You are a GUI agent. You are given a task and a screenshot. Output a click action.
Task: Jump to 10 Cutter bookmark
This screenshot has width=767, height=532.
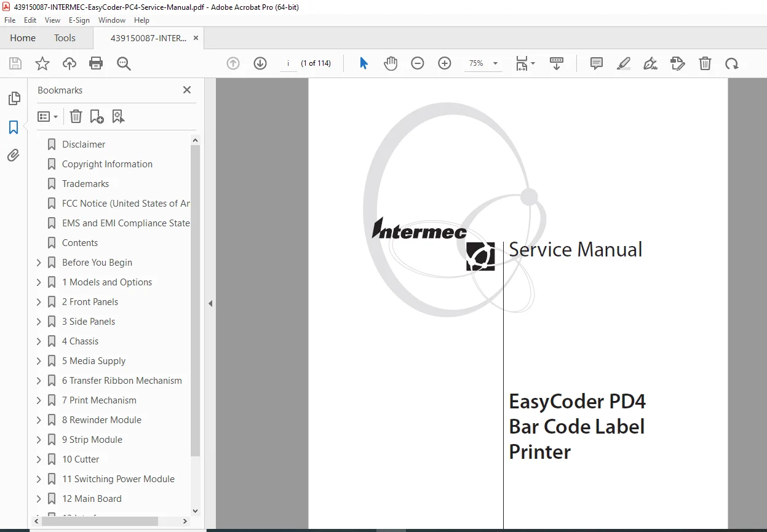(81, 459)
